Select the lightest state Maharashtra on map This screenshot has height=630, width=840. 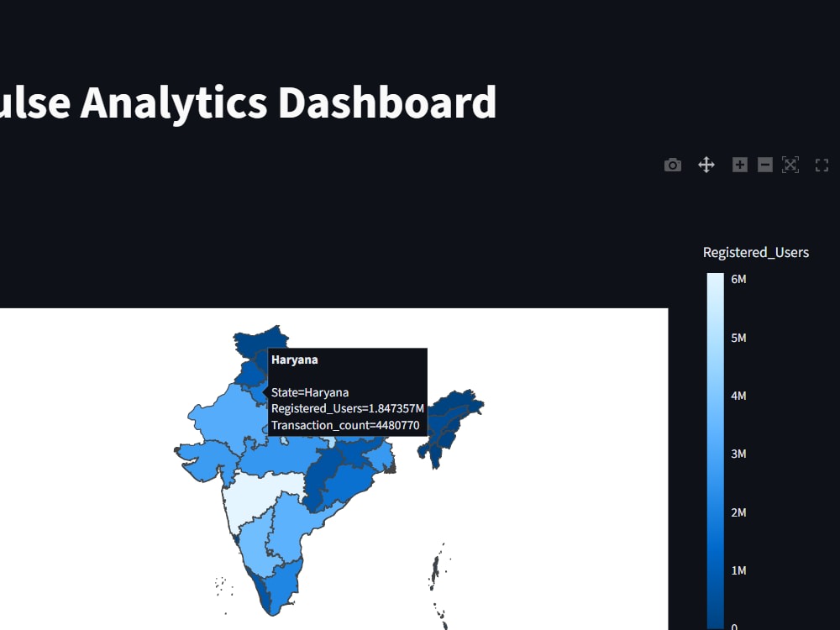tap(252, 496)
